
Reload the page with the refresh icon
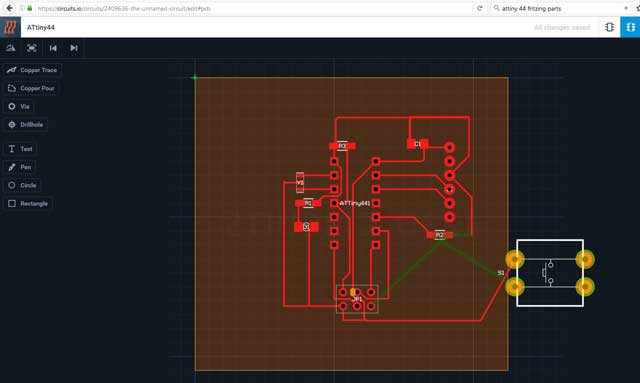480,8
